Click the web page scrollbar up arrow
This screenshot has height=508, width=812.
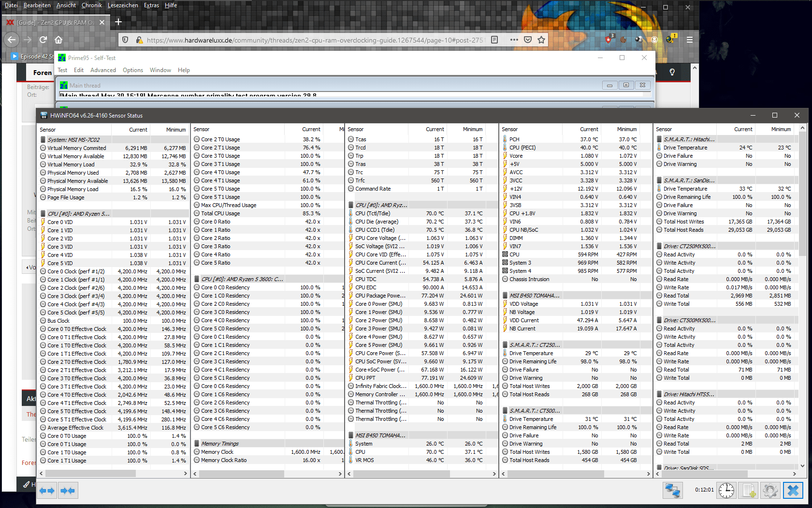coord(695,67)
